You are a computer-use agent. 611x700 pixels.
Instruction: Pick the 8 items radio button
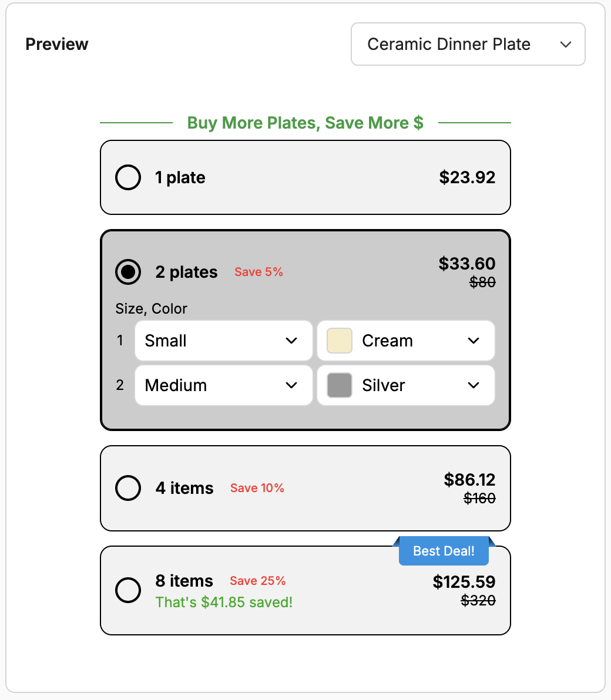(x=128, y=590)
